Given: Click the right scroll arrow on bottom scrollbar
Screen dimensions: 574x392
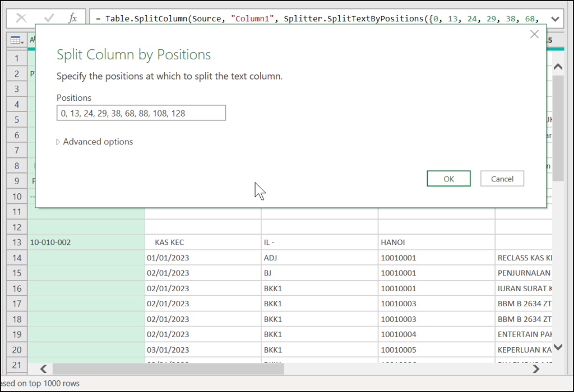Looking at the screenshot, I should pos(535,369).
